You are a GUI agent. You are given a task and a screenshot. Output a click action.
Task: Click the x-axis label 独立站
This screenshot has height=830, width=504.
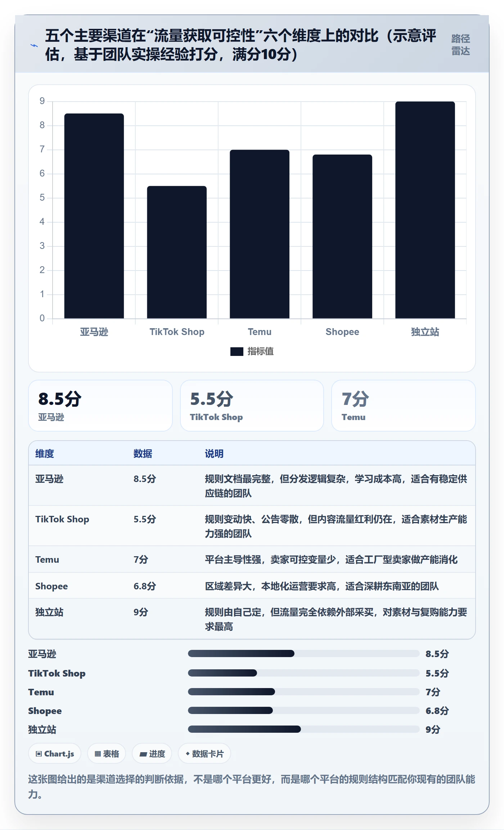[425, 332]
